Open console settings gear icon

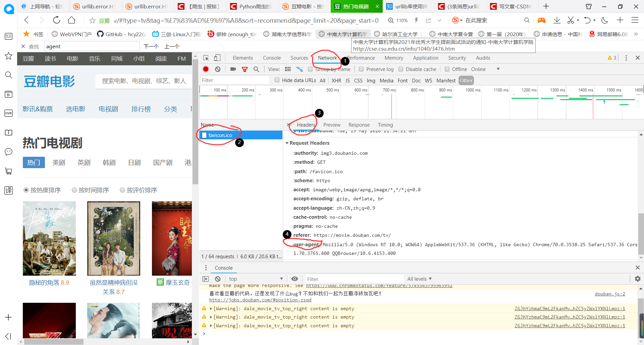pyautogui.click(x=638, y=279)
